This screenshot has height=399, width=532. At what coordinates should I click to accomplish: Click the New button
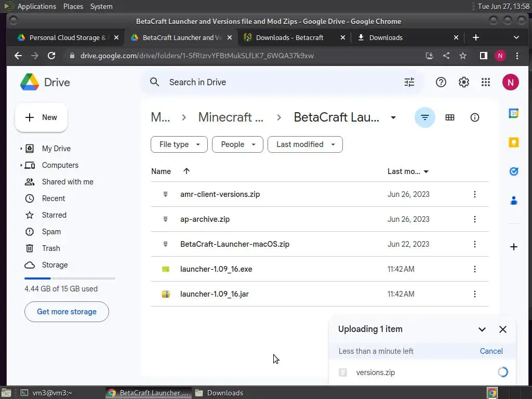pos(41,117)
